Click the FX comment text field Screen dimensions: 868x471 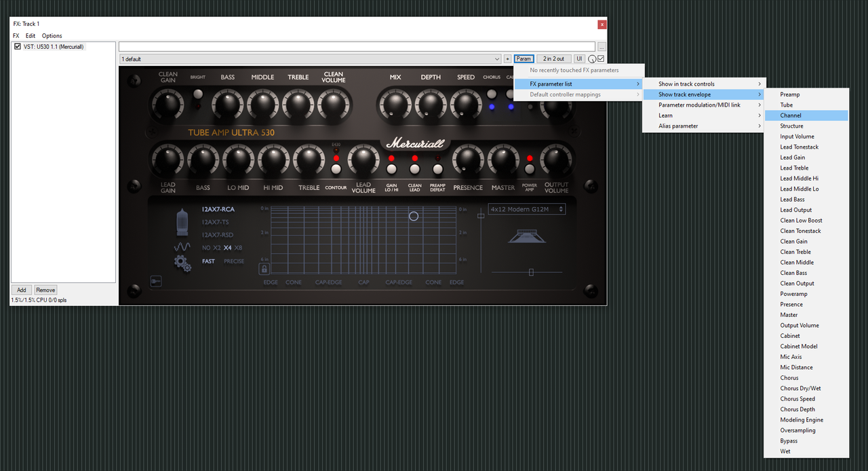pos(357,47)
